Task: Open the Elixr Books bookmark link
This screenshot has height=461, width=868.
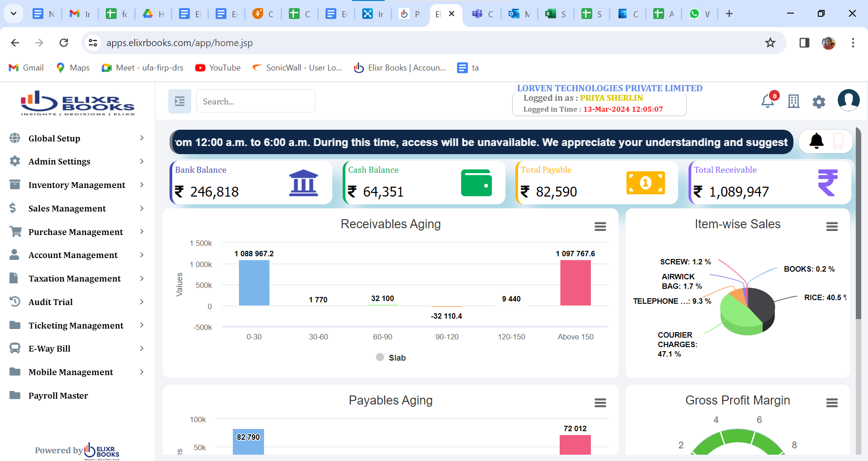Action: pos(400,68)
